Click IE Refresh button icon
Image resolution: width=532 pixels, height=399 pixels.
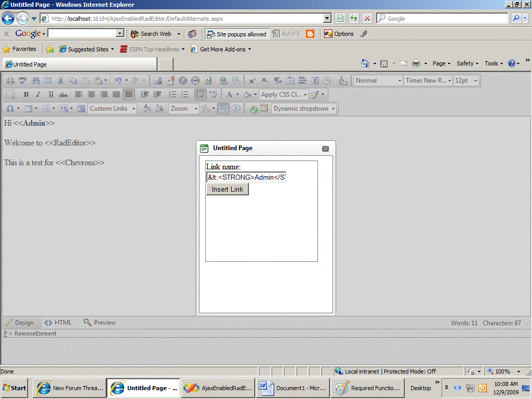353,18
